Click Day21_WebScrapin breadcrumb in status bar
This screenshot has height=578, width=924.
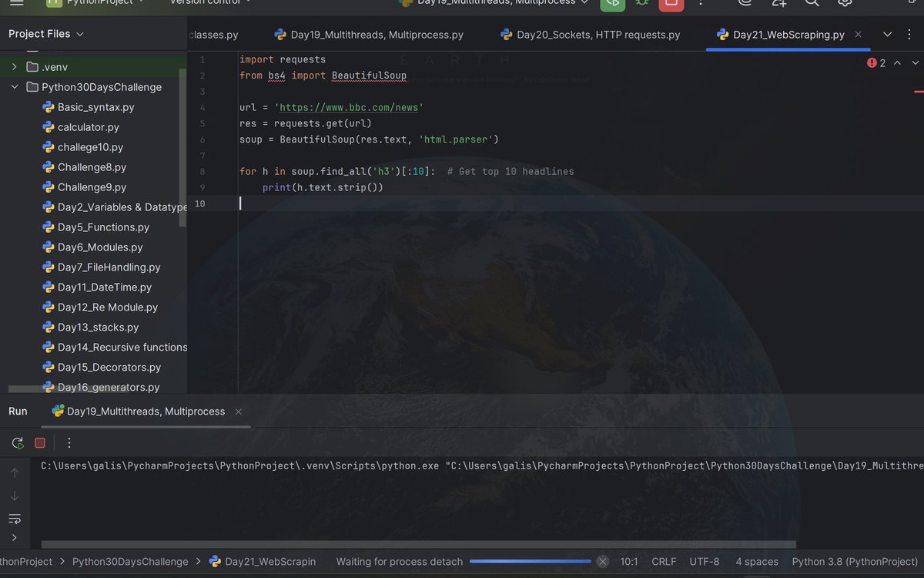(263, 562)
